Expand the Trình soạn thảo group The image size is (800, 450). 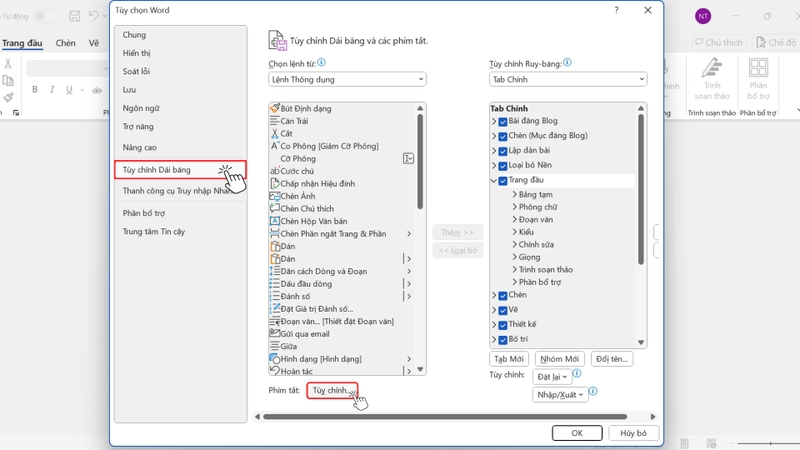click(x=514, y=269)
